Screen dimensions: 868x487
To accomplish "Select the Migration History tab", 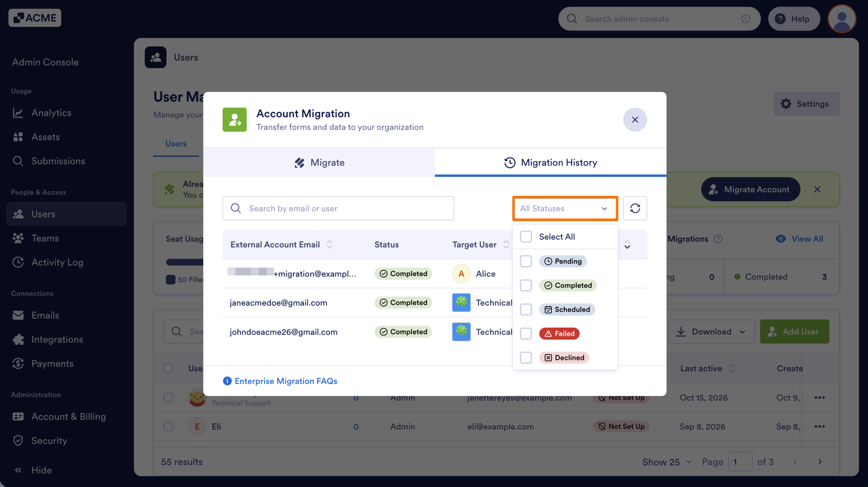I will coord(551,162).
